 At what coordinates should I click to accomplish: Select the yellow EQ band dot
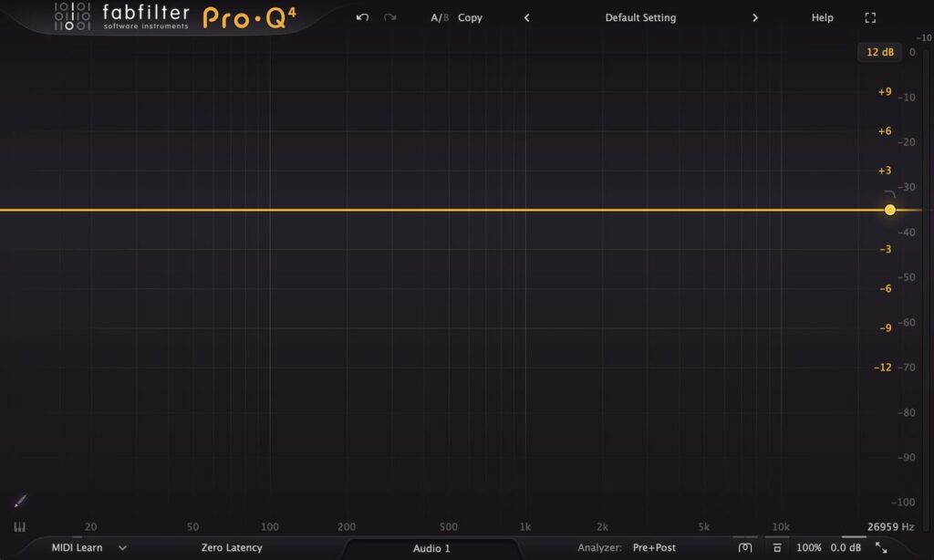[890, 210]
